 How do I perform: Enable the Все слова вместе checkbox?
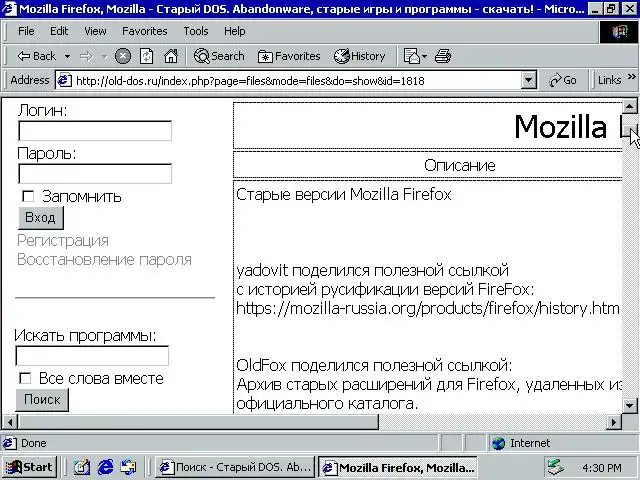coord(25,378)
